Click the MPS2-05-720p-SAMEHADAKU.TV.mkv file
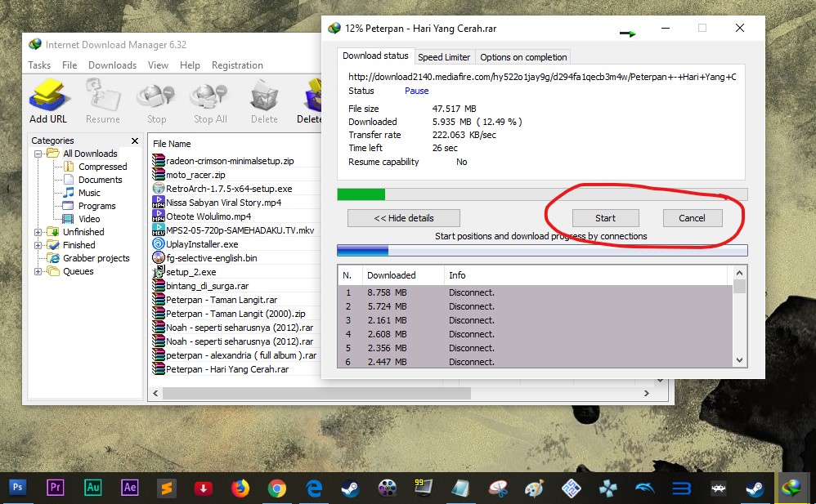The image size is (816, 504). click(240, 230)
